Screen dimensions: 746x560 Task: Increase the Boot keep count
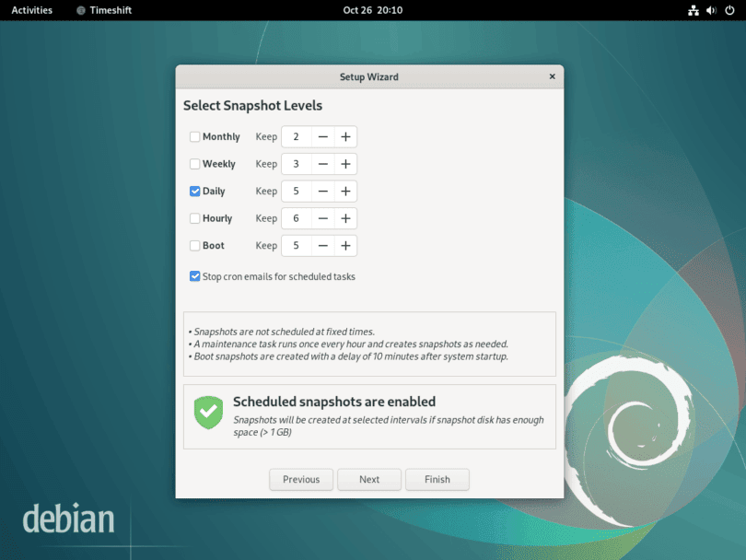[344, 245]
